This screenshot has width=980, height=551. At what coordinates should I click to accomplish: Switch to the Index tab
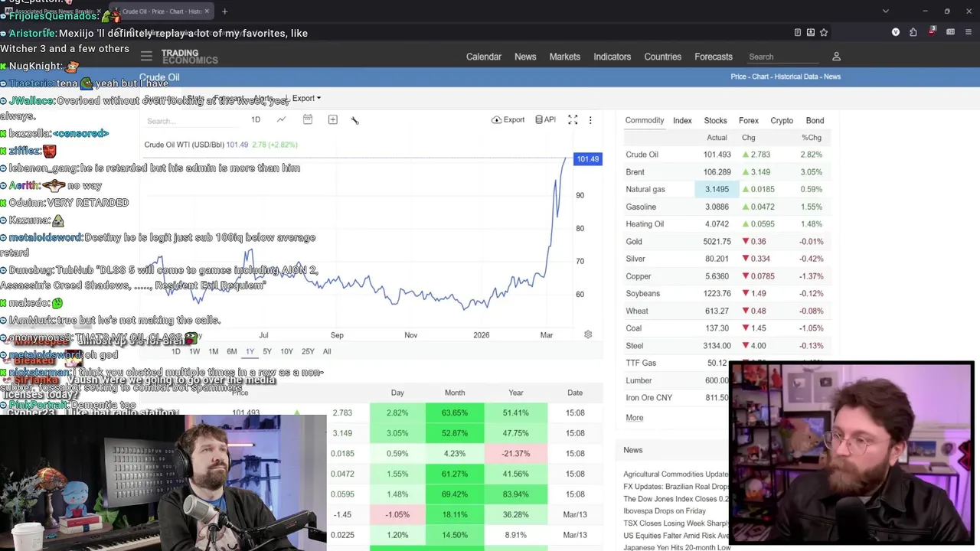tap(682, 120)
